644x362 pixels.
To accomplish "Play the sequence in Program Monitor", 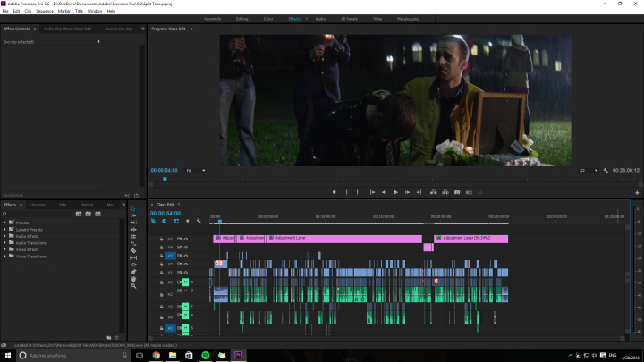I will click(x=395, y=192).
